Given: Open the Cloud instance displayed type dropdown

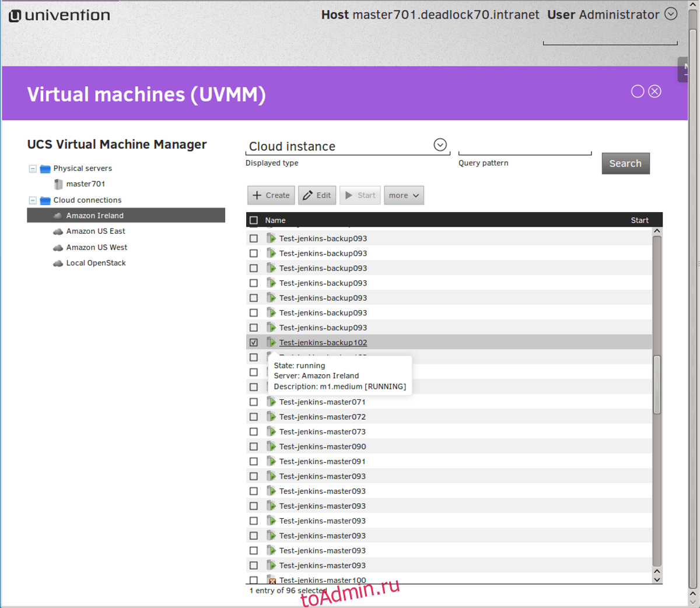Looking at the screenshot, I should 440,145.
